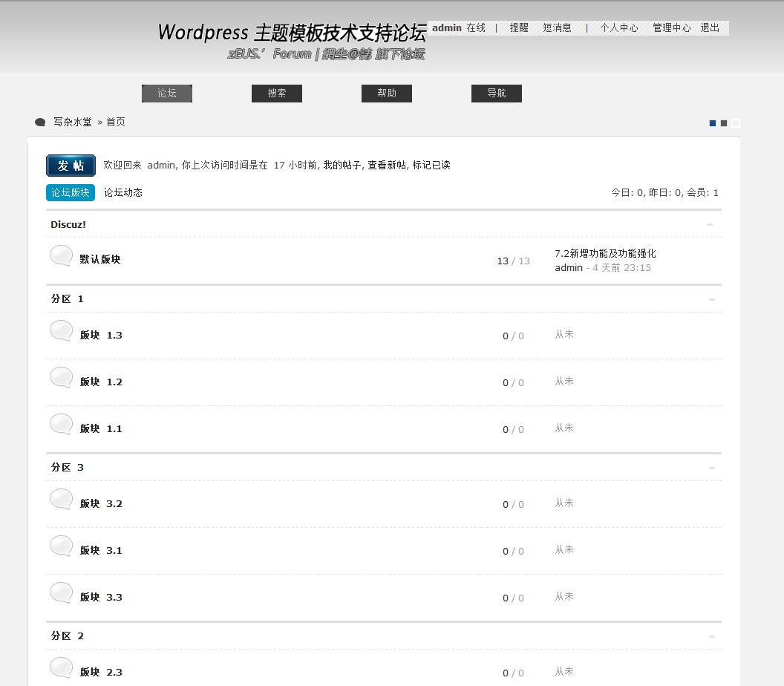Click the 13 / 13 post count
This screenshot has width=784, height=686.
pyautogui.click(x=514, y=261)
